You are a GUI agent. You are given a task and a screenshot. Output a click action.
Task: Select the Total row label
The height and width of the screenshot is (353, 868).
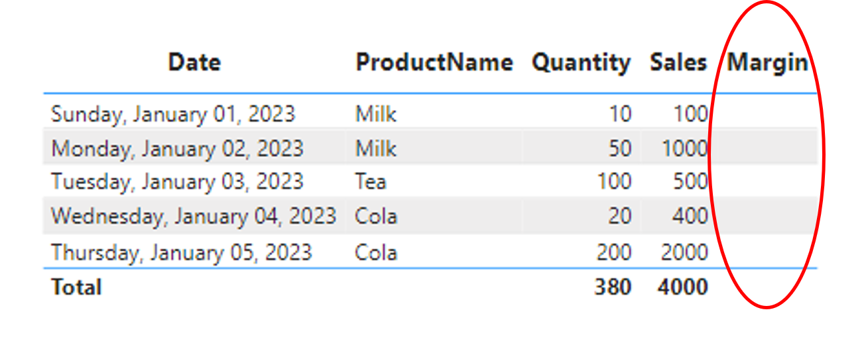(x=76, y=287)
